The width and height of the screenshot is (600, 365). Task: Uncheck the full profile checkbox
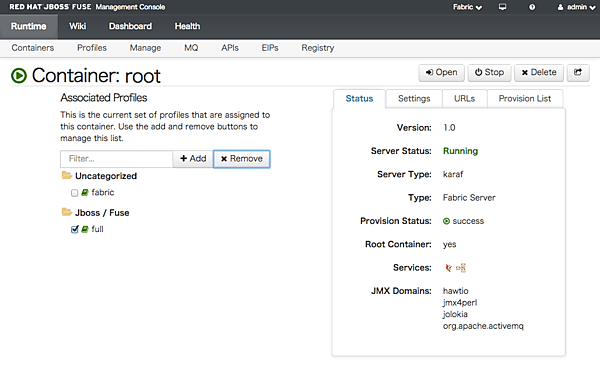point(75,229)
